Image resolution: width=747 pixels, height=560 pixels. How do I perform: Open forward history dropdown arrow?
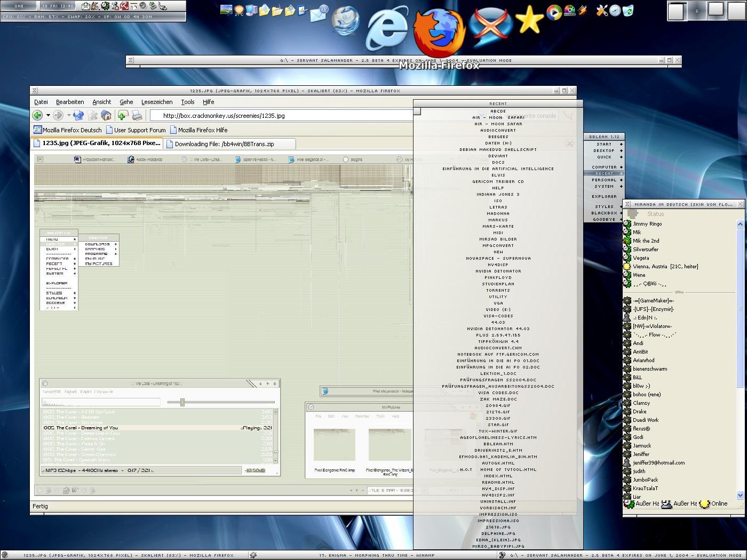click(68, 115)
